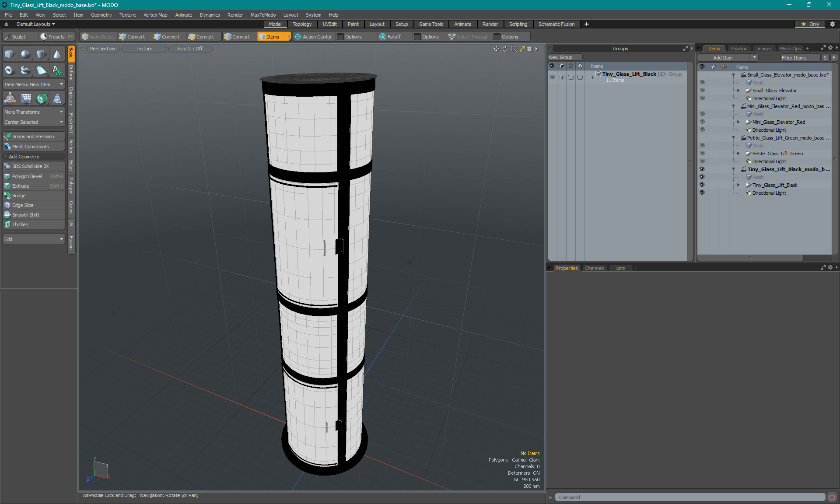The image size is (840, 504).
Task: Select the spiral Tube primitive tool
Action: click(x=25, y=70)
